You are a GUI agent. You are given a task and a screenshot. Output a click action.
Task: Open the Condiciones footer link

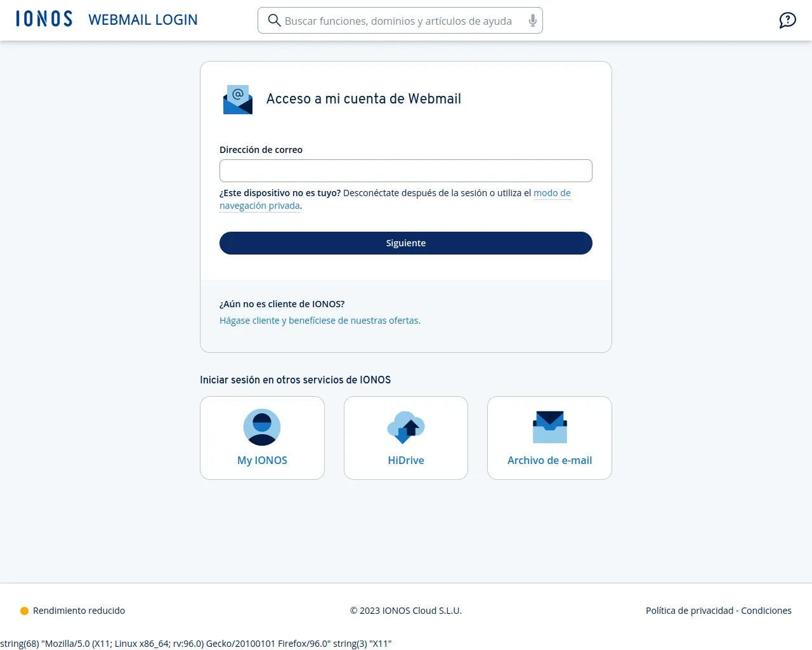pyautogui.click(x=766, y=611)
